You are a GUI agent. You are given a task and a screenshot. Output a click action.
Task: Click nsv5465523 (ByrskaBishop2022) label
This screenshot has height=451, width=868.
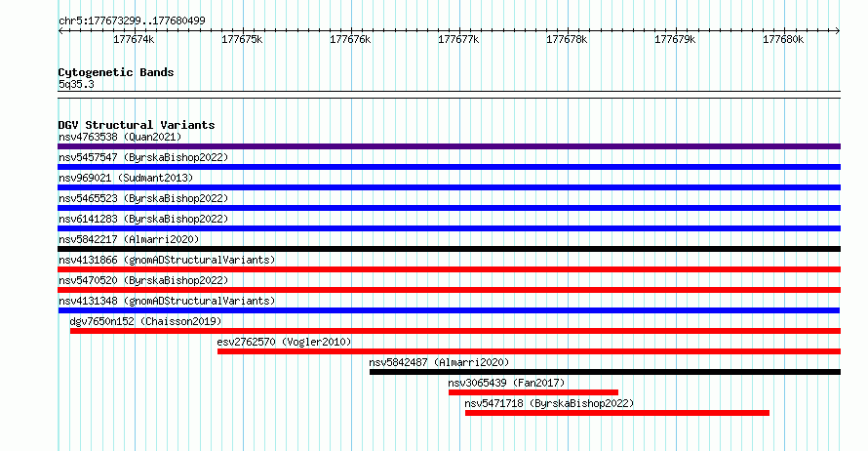(x=143, y=198)
